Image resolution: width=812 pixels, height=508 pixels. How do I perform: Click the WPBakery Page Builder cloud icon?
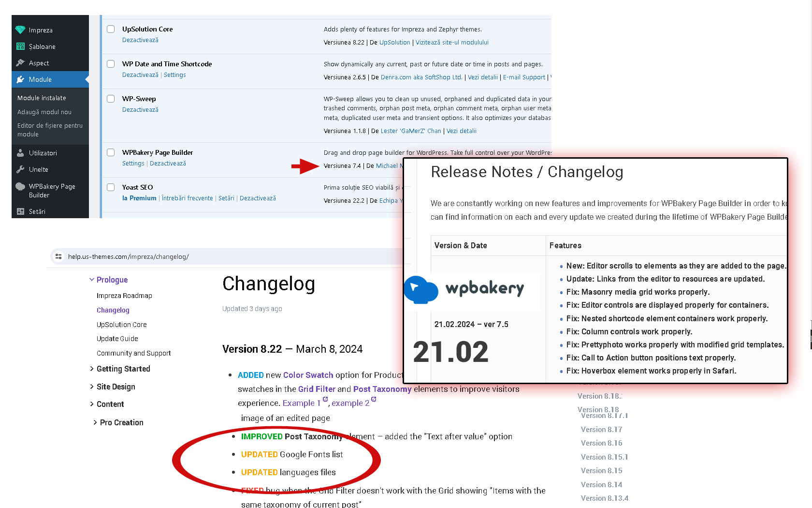tap(20, 187)
